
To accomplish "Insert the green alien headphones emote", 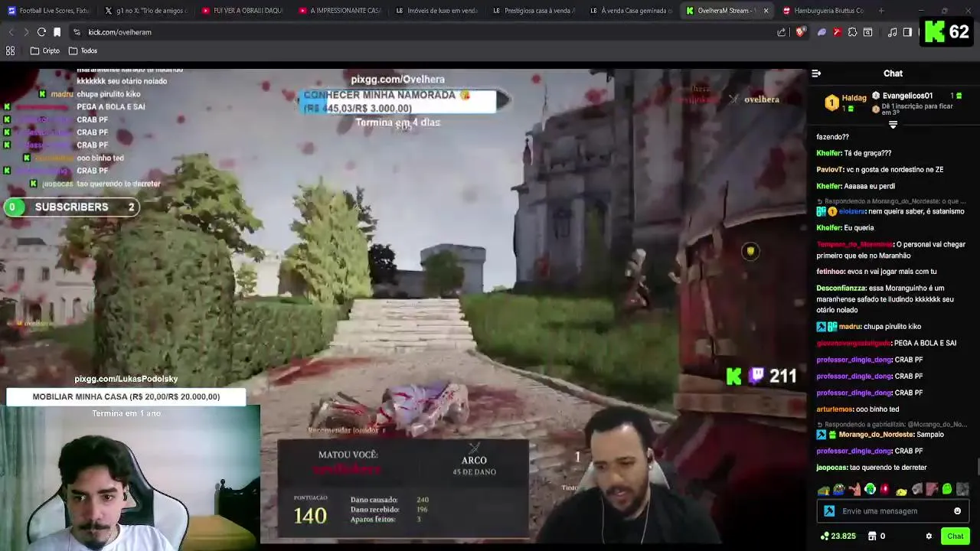I will [870, 490].
